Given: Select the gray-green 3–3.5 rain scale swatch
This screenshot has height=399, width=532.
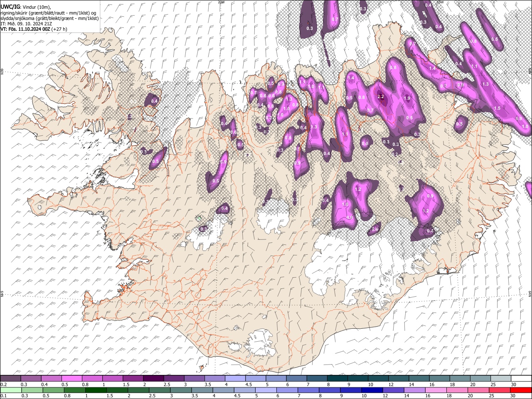Looking at the screenshot, I should point(181,390).
